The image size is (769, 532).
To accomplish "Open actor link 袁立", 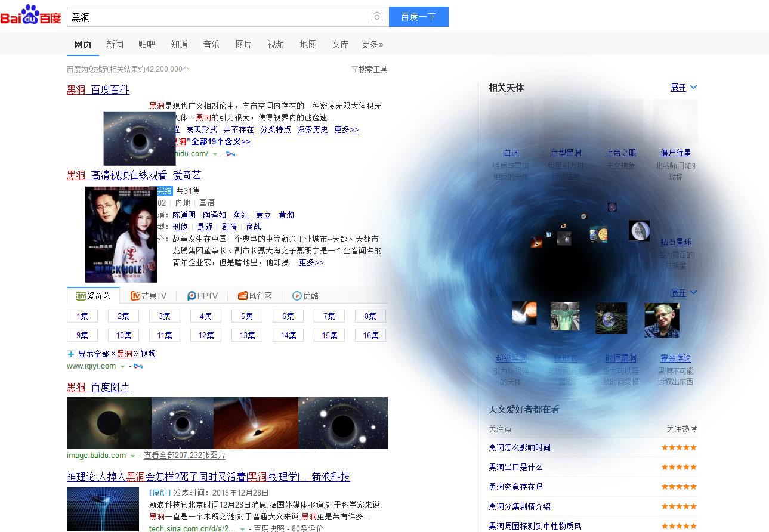I will pyautogui.click(x=264, y=215).
